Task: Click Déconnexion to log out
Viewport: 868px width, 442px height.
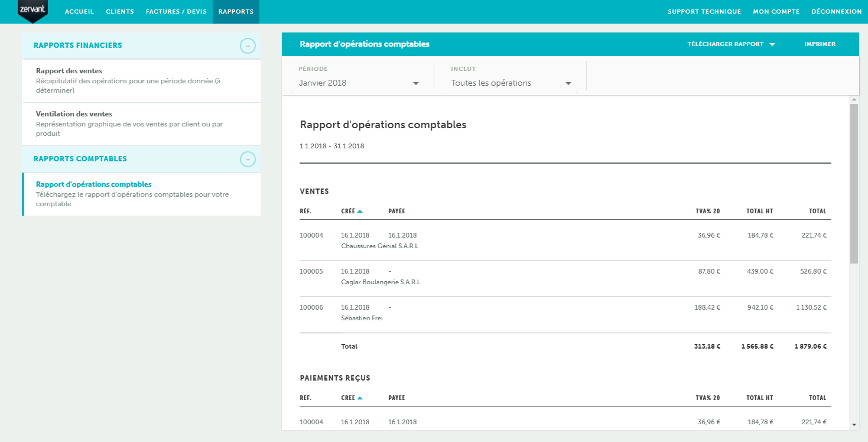Action: (x=837, y=12)
